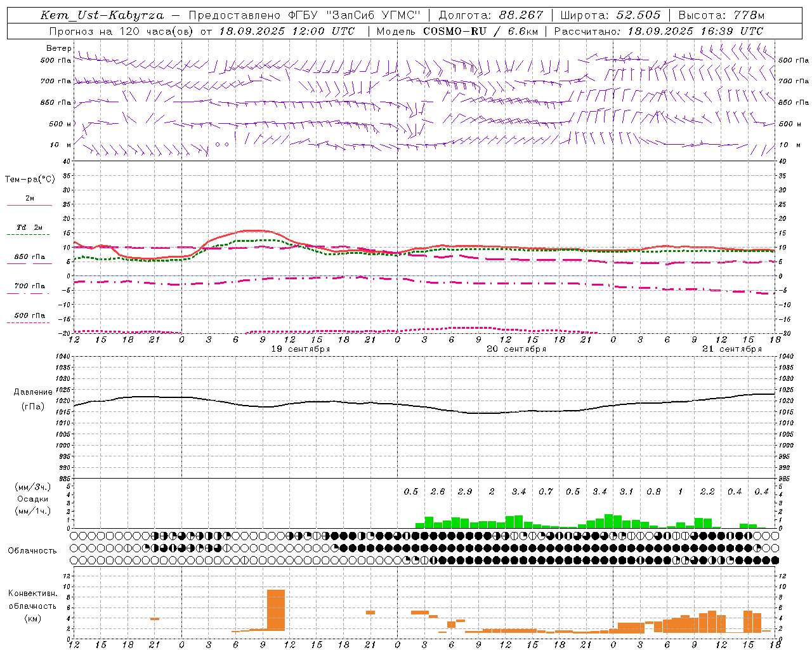Click the elevation text Высота: 778м

click(x=722, y=15)
